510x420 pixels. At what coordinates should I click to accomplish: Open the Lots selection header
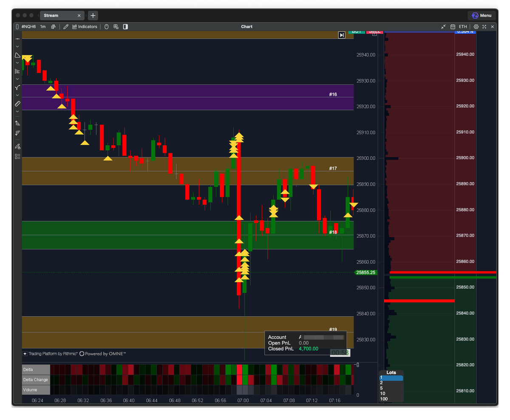pyautogui.click(x=391, y=372)
